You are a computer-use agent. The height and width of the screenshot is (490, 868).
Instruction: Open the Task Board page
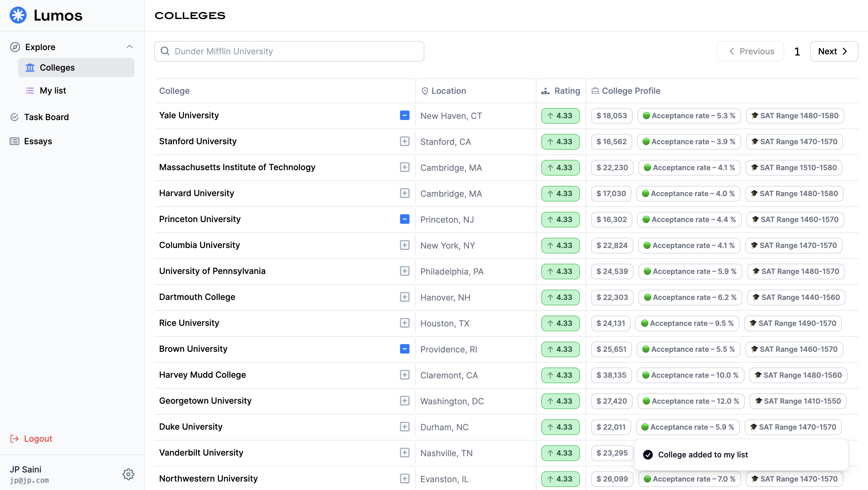click(x=46, y=117)
